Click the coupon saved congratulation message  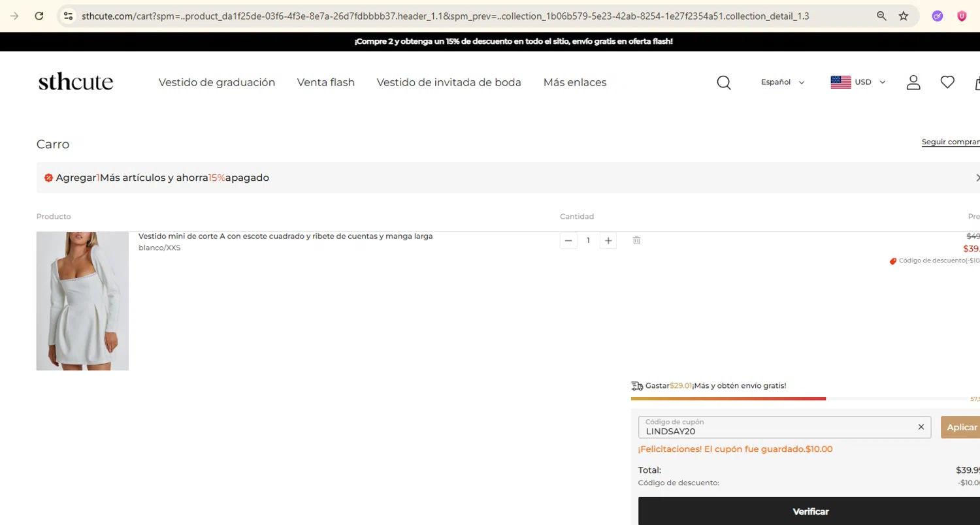pyautogui.click(x=735, y=449)
